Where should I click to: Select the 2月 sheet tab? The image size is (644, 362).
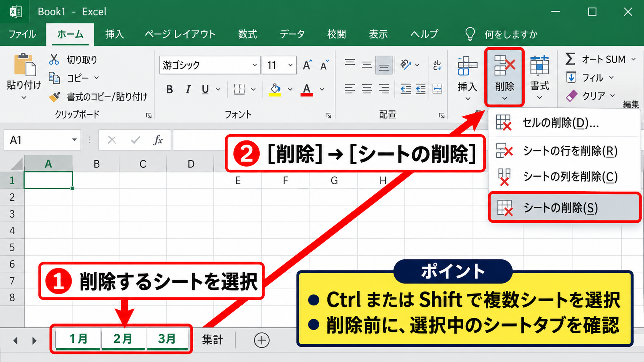[123, 339]
